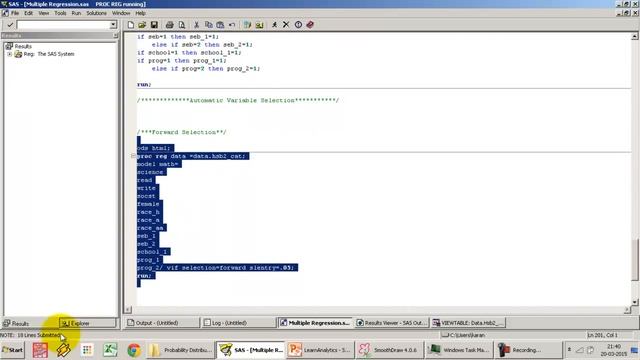
Task: Open the Help menu
Action: coord(140,13)
